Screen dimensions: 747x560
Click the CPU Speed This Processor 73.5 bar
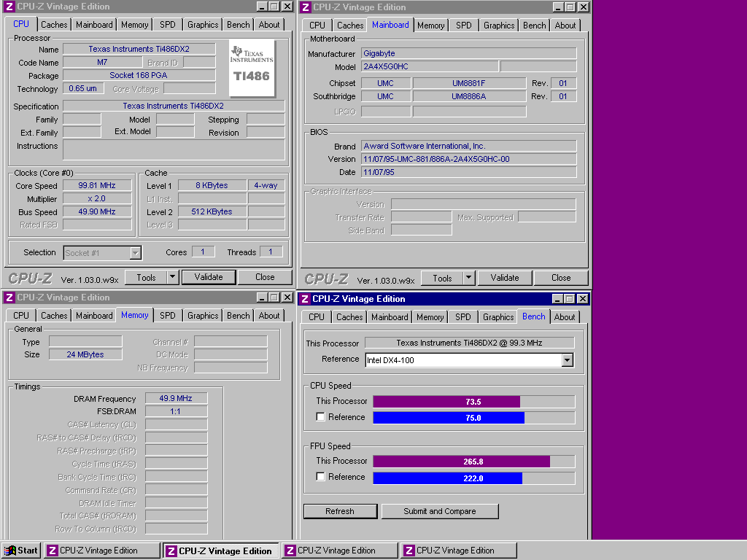tap(473, 402)
